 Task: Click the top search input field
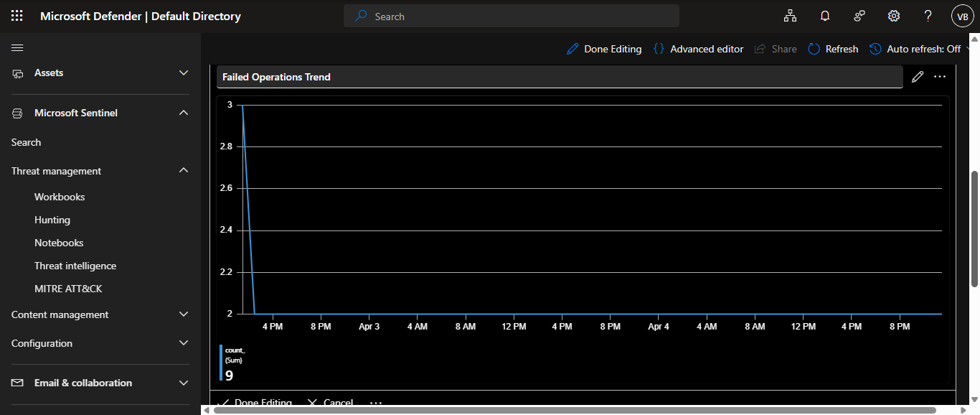pyautogui.click(x=512, y=16)
